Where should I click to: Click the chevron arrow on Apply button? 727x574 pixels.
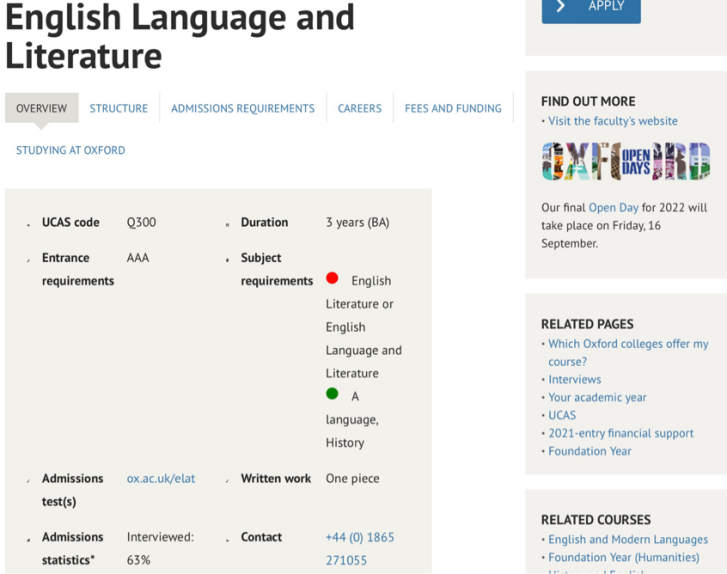[x=561, y=6]
